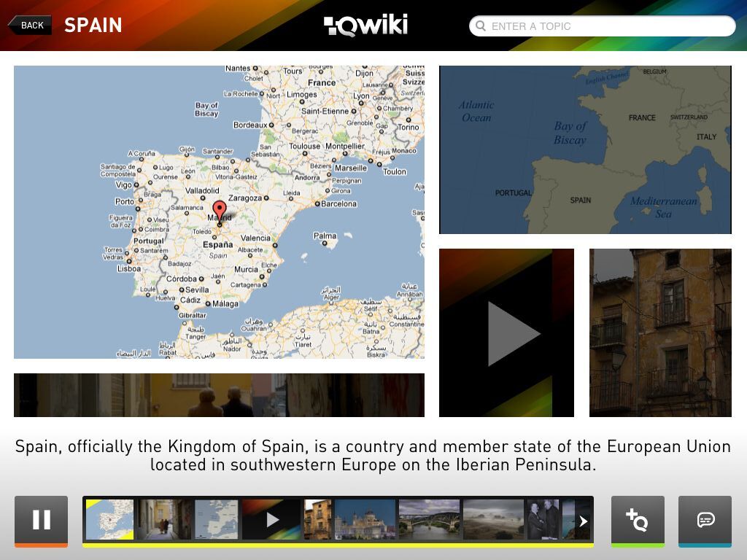Click the SPAIN title in the header

(x=93, y=26)
